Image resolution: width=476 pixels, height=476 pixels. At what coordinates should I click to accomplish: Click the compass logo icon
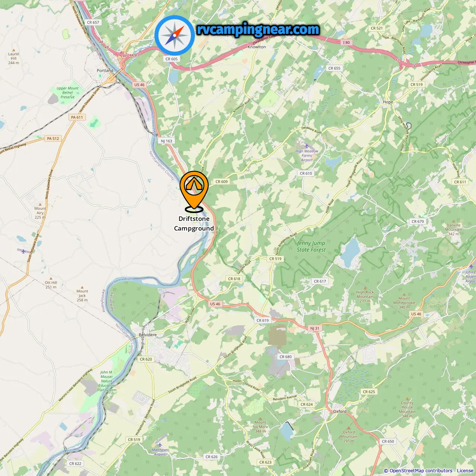pyautogui.click(x=174, y=36)
